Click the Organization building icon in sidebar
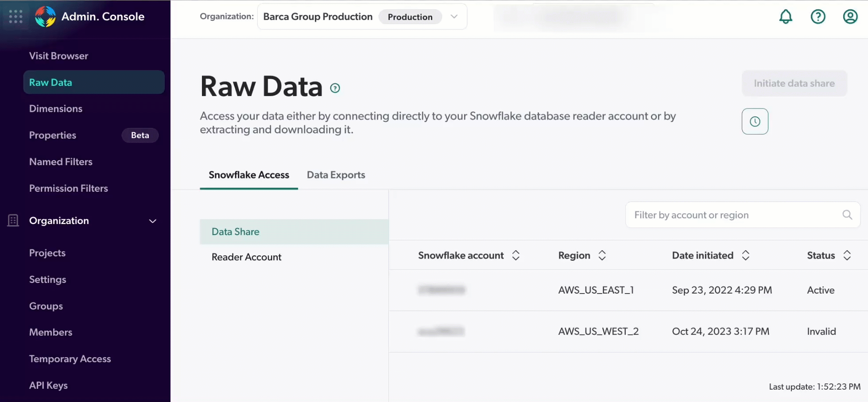Screen dimensions: 868x402 (x=13, y=220)
